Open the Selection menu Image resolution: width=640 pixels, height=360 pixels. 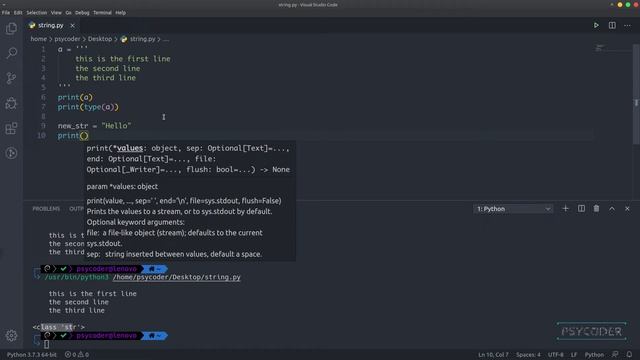tap(37, 13)
